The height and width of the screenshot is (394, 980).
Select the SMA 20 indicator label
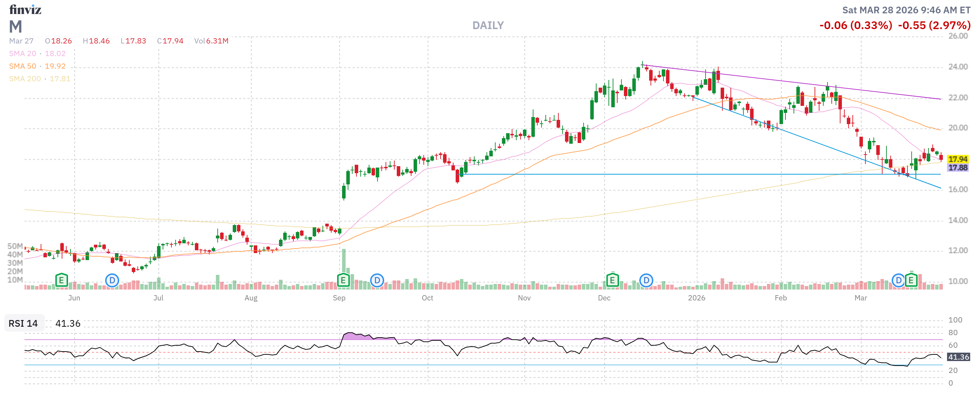click(x=22, y=54)
